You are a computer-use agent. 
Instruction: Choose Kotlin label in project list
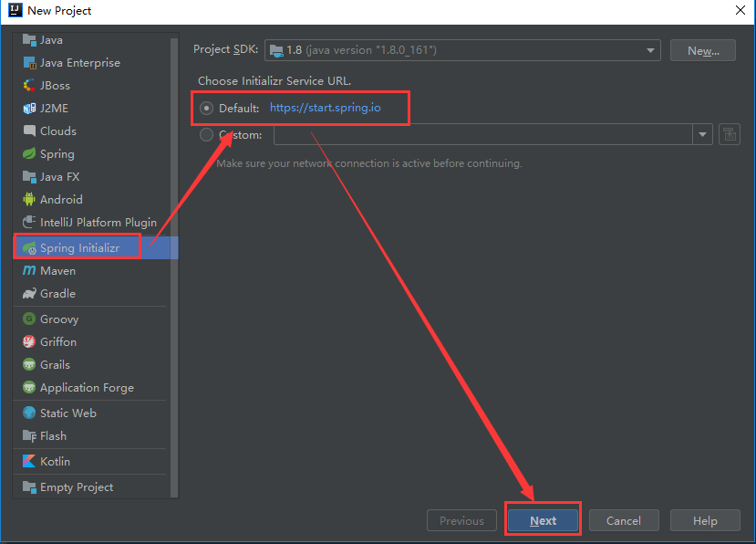[55, 462]
